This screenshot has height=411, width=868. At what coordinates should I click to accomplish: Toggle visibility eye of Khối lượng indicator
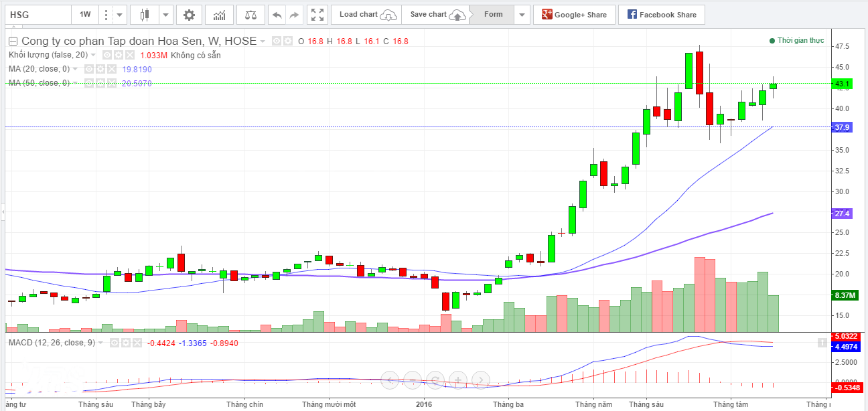[106, 55]
